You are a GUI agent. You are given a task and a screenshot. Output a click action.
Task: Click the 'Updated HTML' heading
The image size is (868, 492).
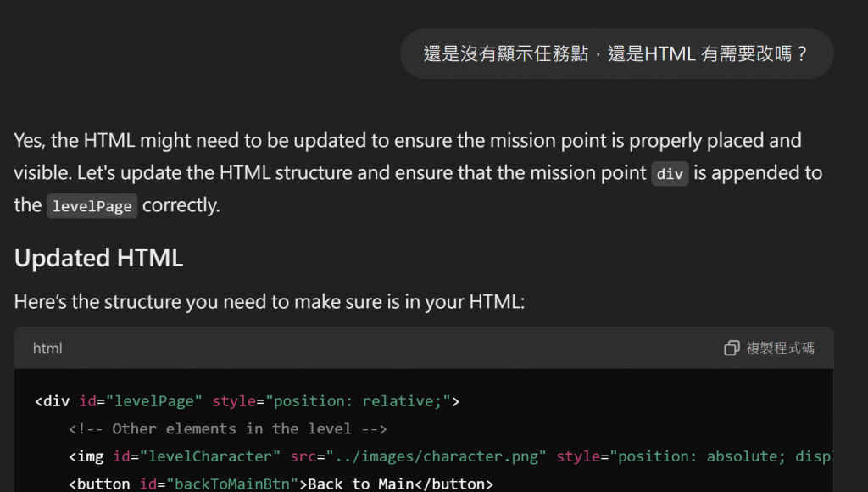98,258
